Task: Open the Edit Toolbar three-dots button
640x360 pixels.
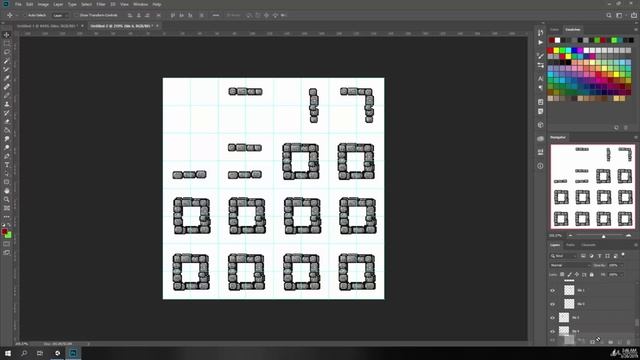Action: click(x=7, y=217)
